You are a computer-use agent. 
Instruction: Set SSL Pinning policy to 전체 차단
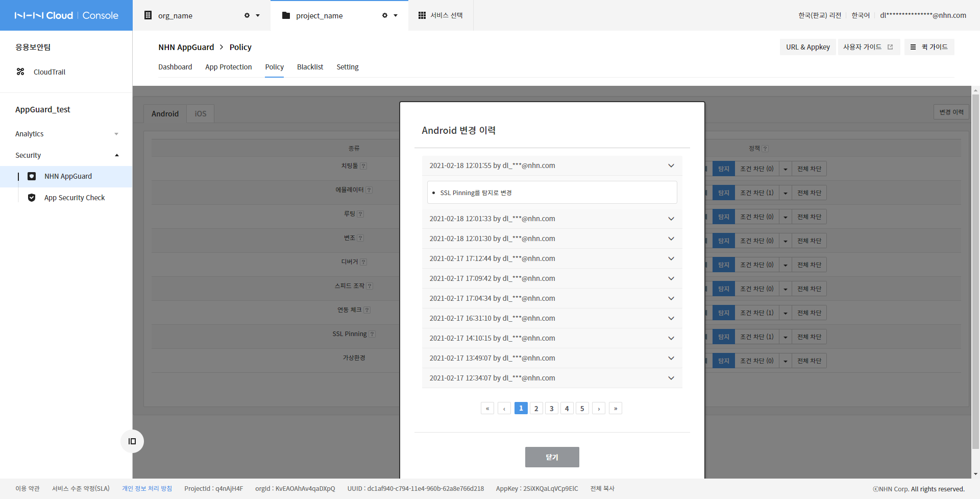pos(810,337)
